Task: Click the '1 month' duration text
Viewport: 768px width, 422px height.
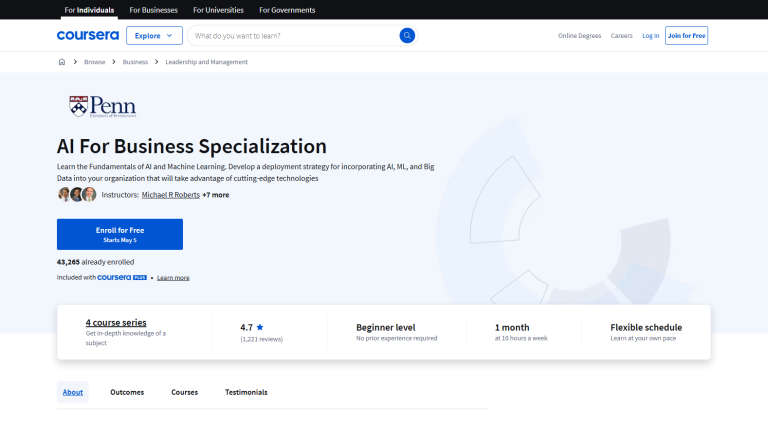Action: (x=512, y=327)
